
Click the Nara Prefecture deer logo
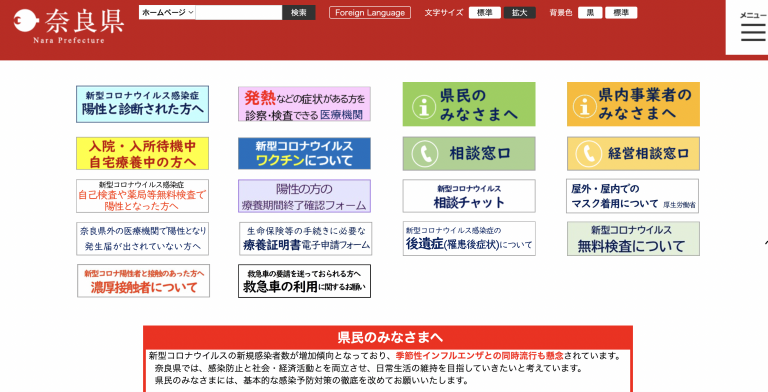point(26,22)
